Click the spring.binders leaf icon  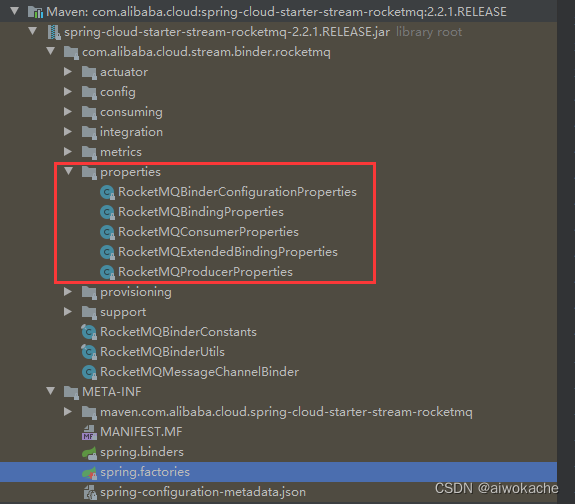89,453
